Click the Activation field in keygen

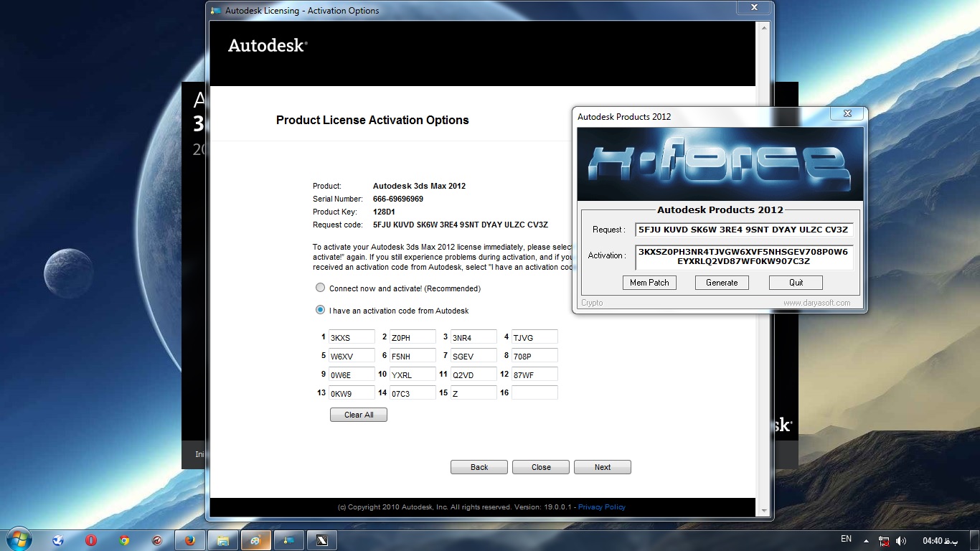click(x=744, y=257)
